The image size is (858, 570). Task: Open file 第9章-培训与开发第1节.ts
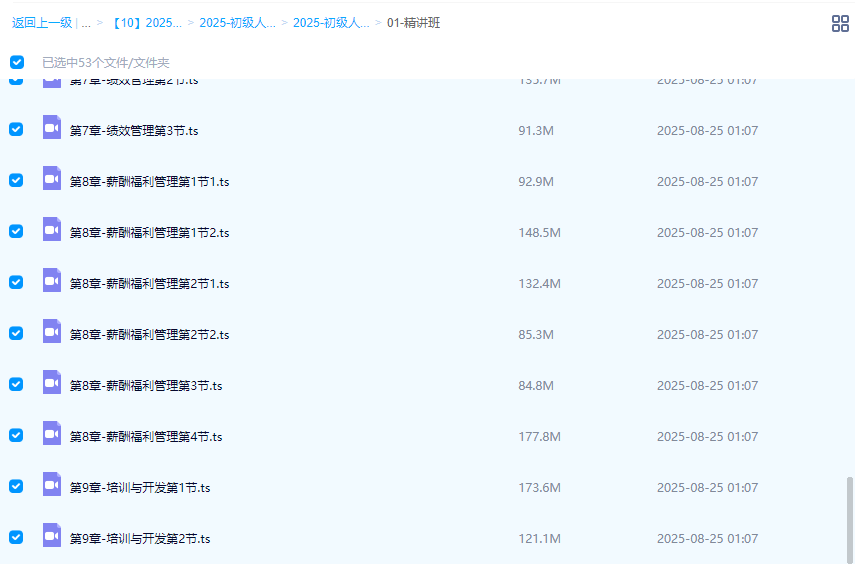coord(140,487)
